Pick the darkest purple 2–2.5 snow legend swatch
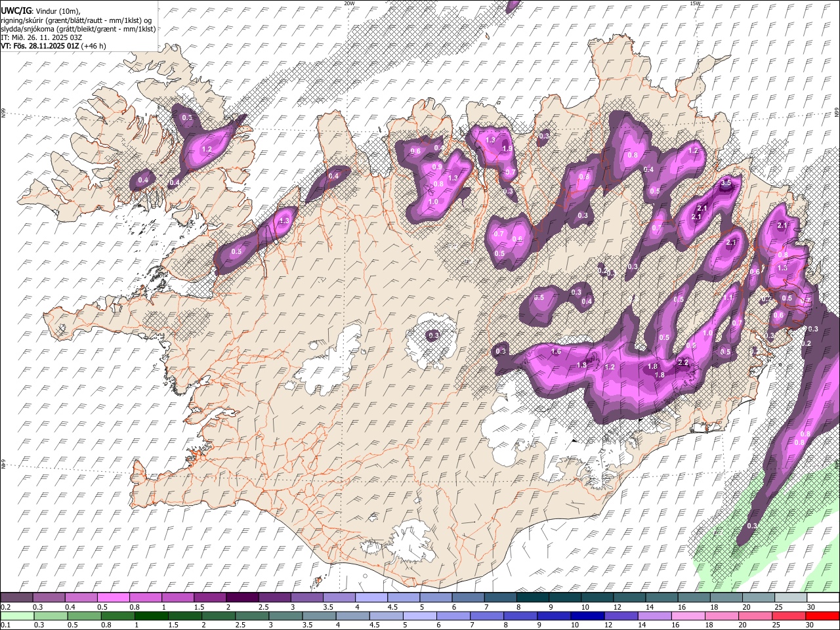840x630 pixels. pos(242,598)
